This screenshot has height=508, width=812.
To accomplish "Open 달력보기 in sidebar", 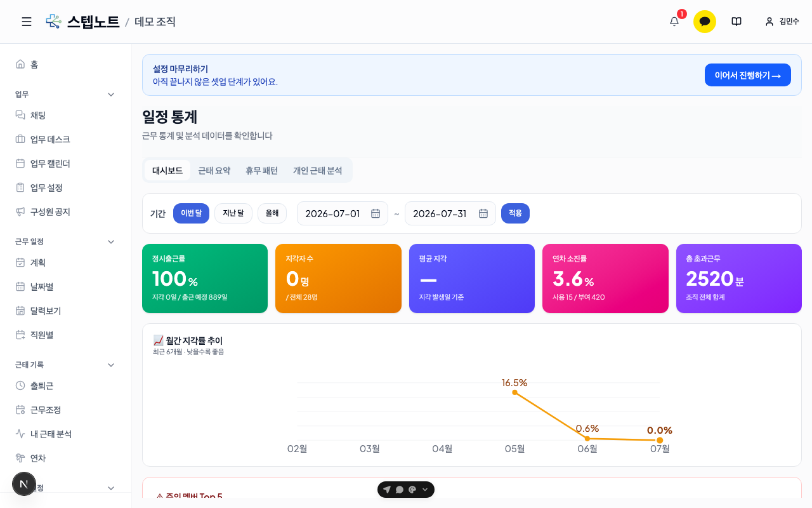I will tap(66, 311).
